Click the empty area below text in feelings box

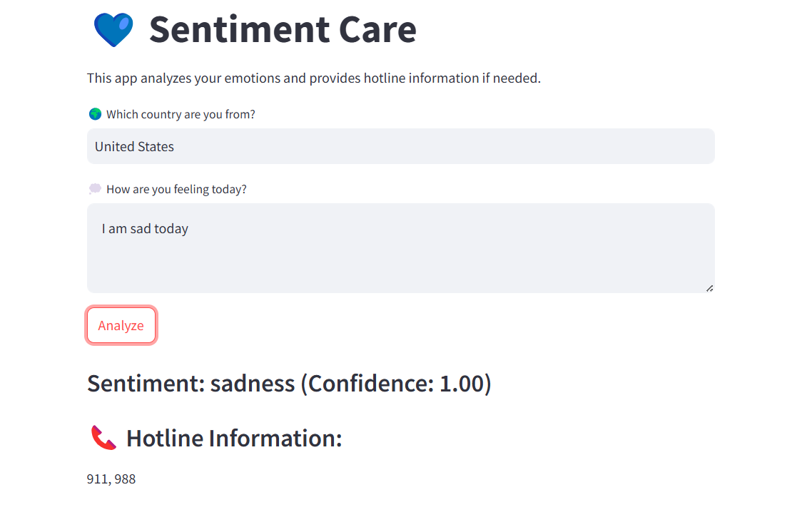(x=400, y=267)
